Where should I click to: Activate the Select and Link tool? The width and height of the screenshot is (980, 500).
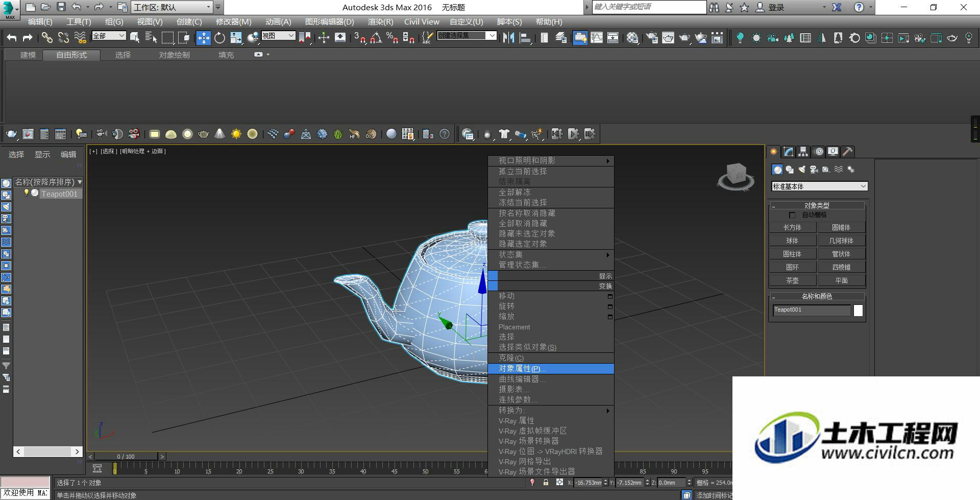click(x=47, y=37)
